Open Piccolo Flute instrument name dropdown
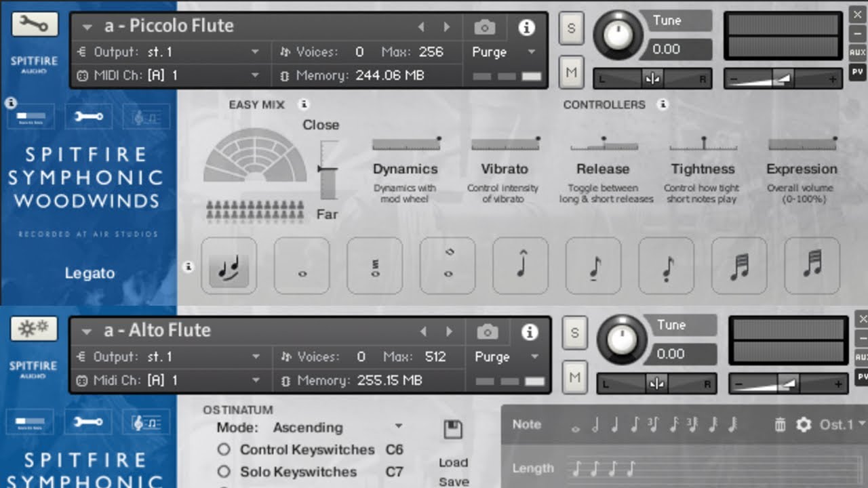The width and height of the screenshot is (868, 488). pos(87,28)
